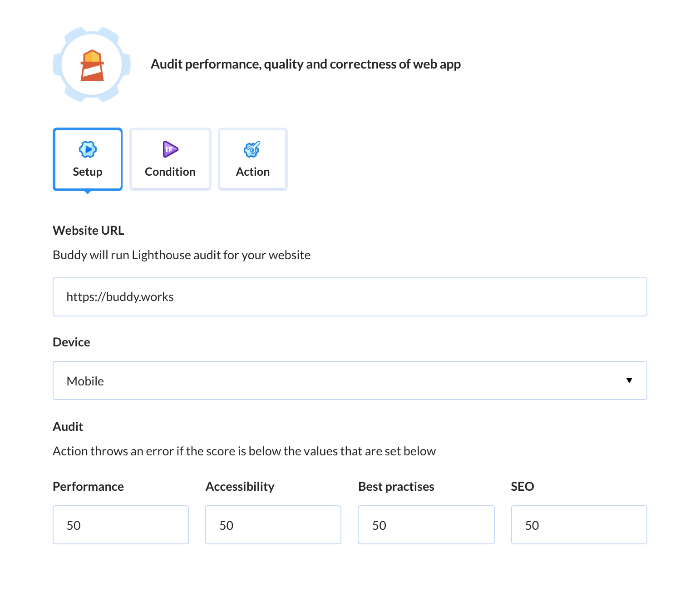Click the Performance score field
Screen dimensions: 700x597
[x=121, y=525]
